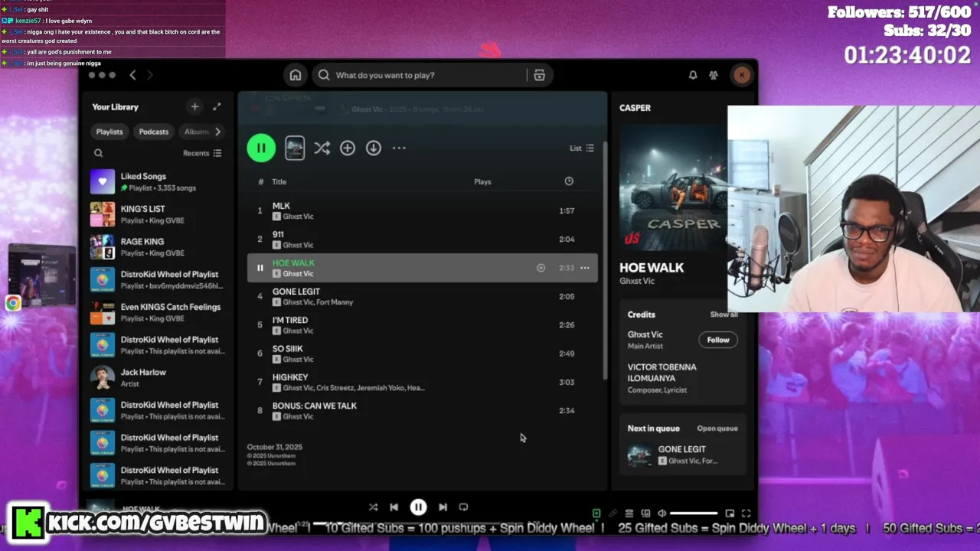Show more library filters with the chevron
This screenshot has height=551, width=980.
tap(217, 132)
